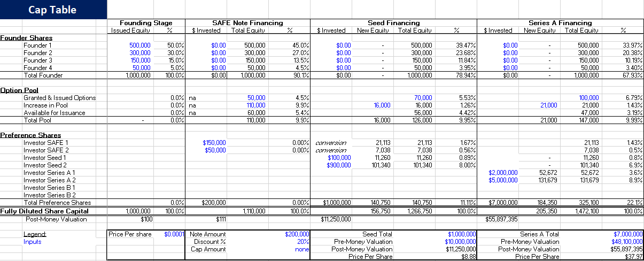Select the Founder 2 row label

tap(38, 53)
